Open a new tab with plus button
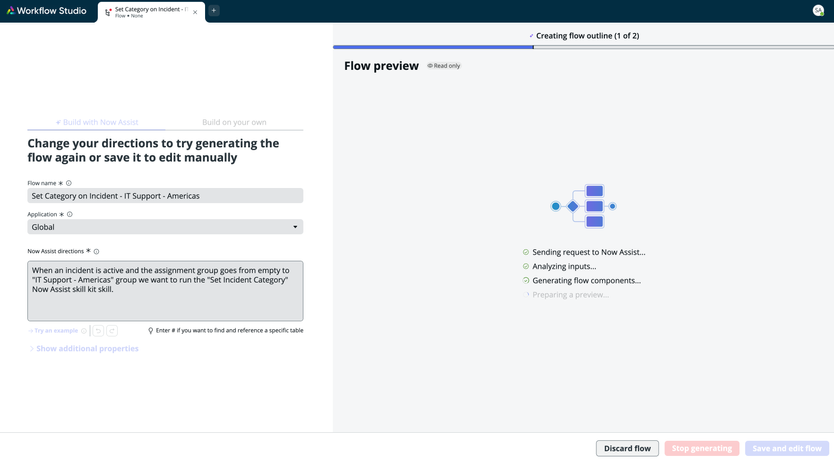 click(x=214, y=11)
